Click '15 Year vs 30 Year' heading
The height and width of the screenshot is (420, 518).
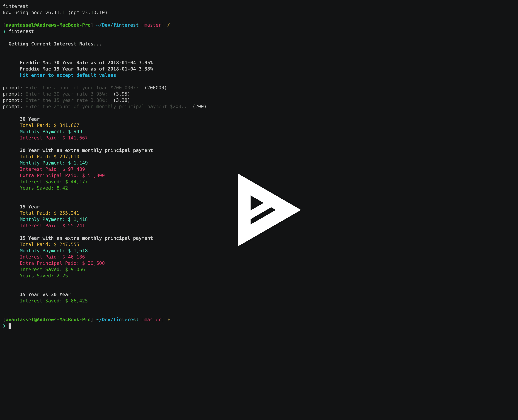point(45,294)
